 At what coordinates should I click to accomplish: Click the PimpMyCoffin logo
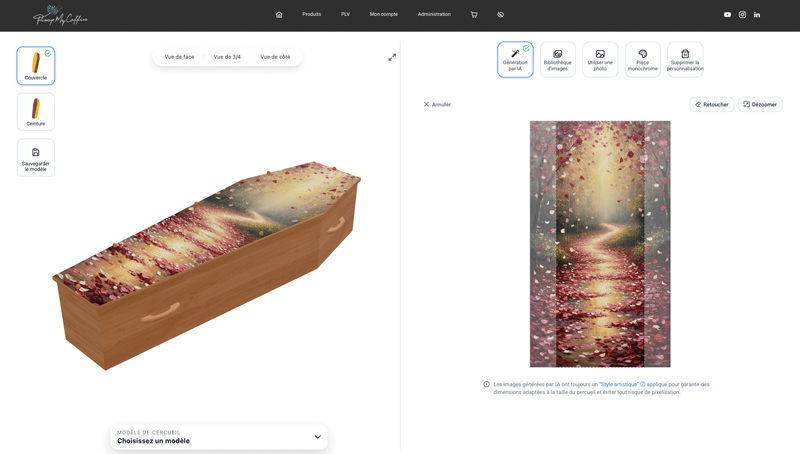tap(60, 15)
